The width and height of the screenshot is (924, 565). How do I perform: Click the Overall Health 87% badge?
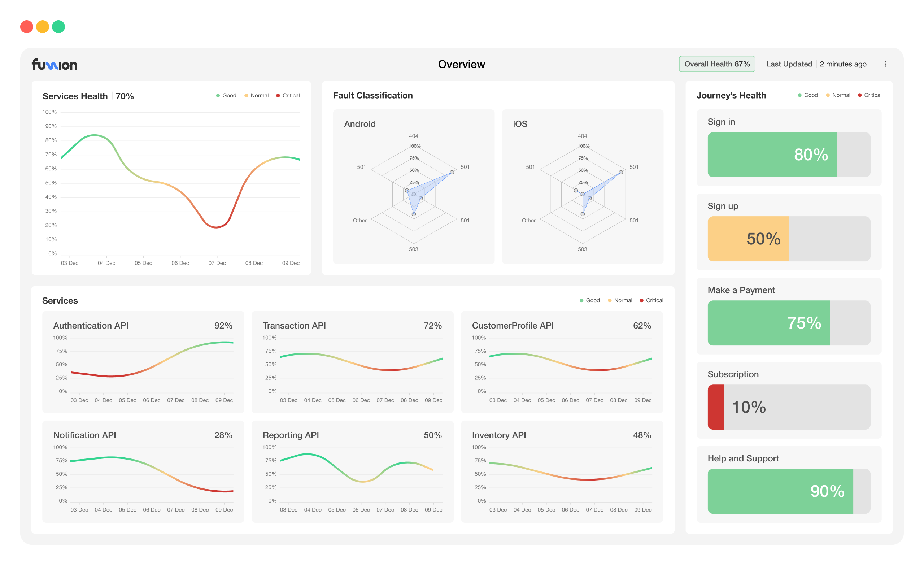pyautogui.click(x=717, y=64)
